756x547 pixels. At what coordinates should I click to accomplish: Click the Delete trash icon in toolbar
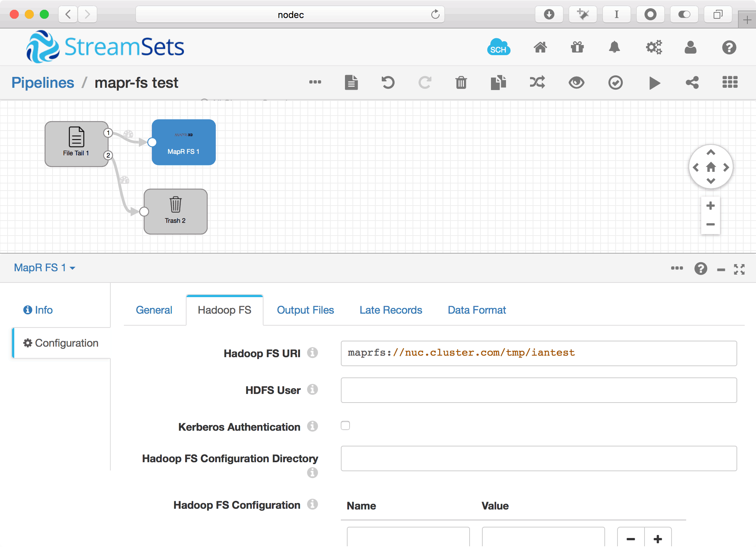pyautogui.click(x=461, y=83)
